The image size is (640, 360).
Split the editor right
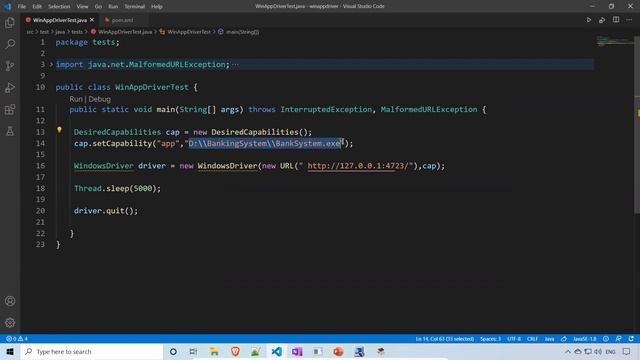pyautogui.click(x=616, y=20)
